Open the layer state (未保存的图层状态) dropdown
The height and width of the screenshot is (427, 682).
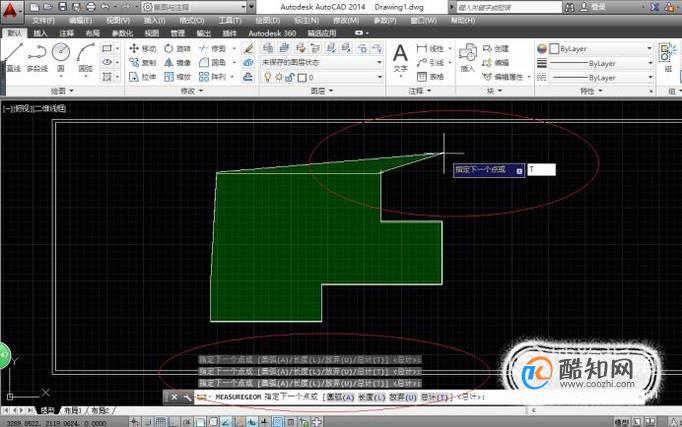pos(322,63)
